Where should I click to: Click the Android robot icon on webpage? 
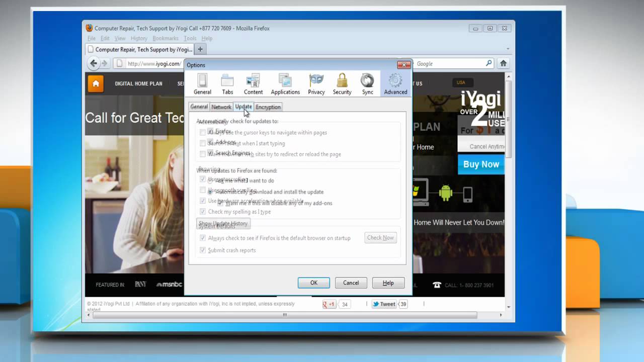445,193
